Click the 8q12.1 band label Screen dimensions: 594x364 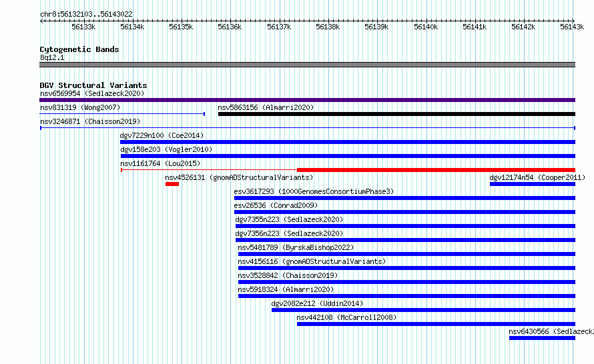(x=52, y=58)
